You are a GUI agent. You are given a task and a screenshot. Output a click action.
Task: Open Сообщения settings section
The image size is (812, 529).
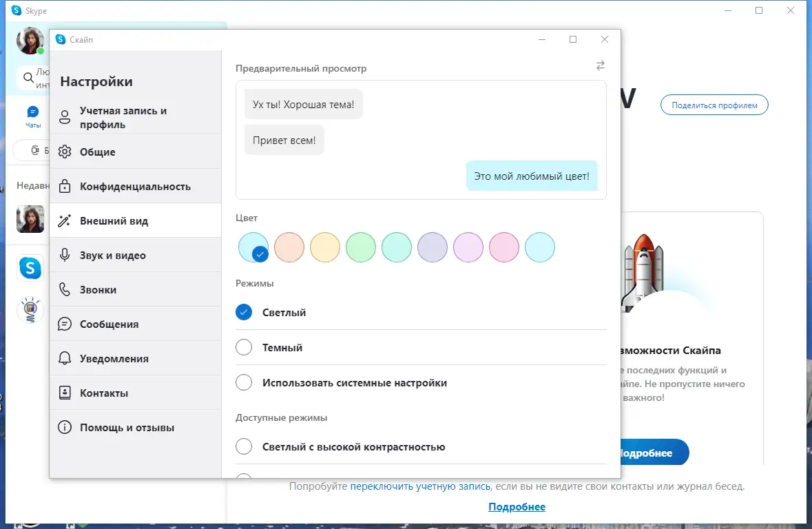tap(136, 324)
